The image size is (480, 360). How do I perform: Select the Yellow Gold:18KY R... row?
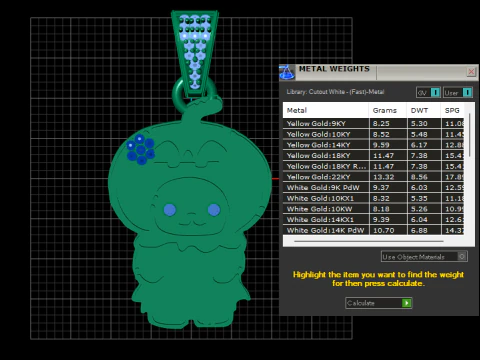[x=373, y=166]
